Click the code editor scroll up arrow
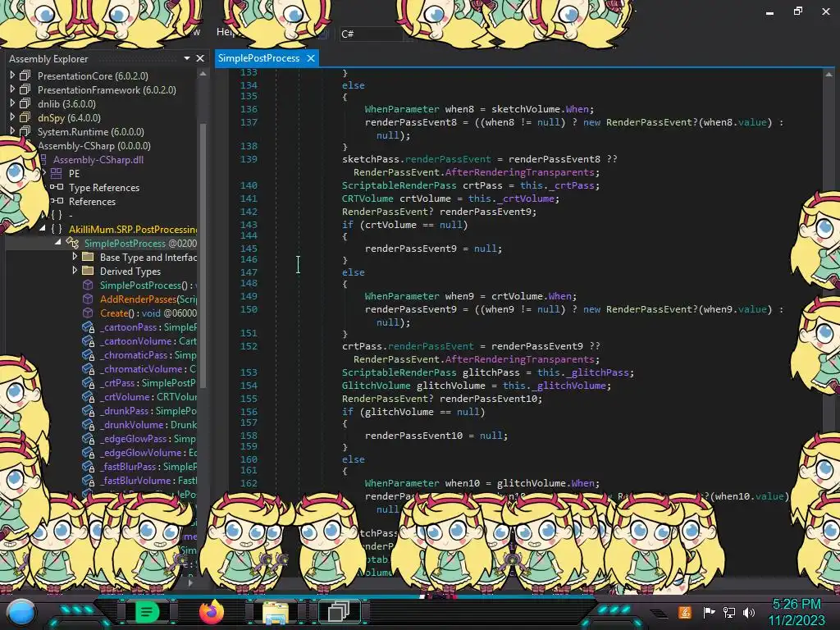Image resolution: width=840 pixels, height=630 pixels. click(x=829, y=75)
